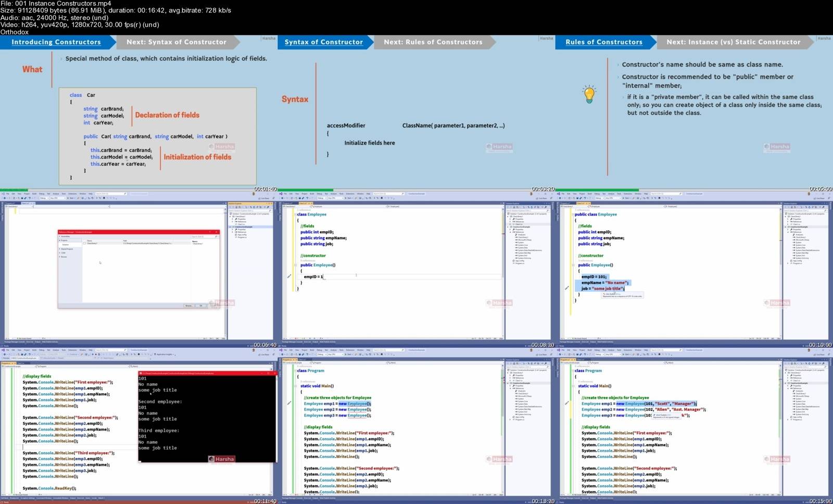Click the 'File: 001 Instance Constructors.mp4' line
833x504 pixels.
tap(56, 3)
